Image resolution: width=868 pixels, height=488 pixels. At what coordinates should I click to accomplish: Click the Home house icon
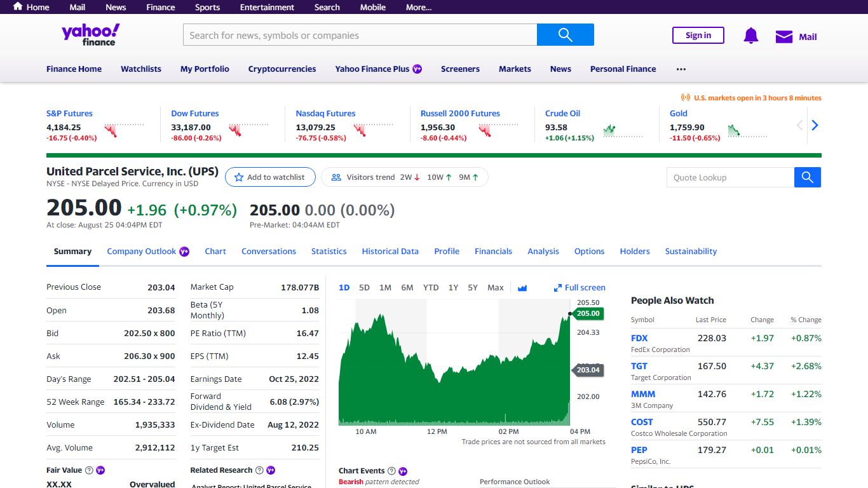18,7
